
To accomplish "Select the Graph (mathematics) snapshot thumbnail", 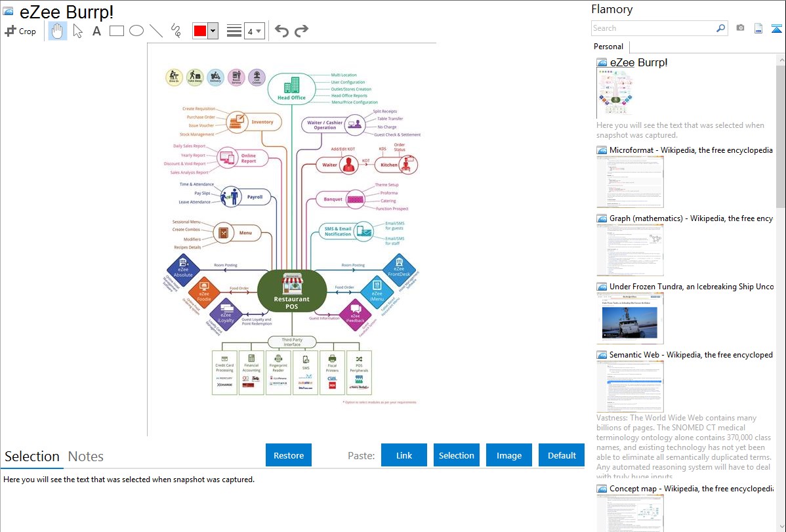I will [x=630, y=250].
